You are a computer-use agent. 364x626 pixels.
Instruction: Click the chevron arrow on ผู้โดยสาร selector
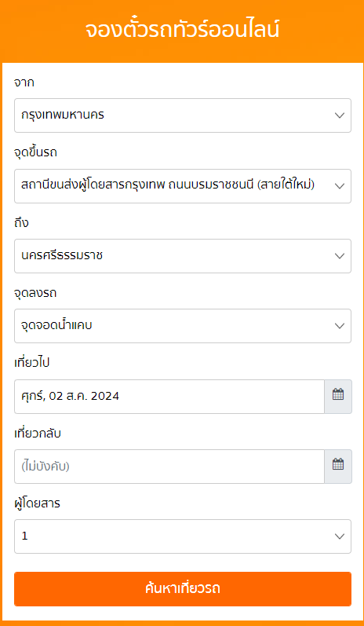[x=339, y=536]
